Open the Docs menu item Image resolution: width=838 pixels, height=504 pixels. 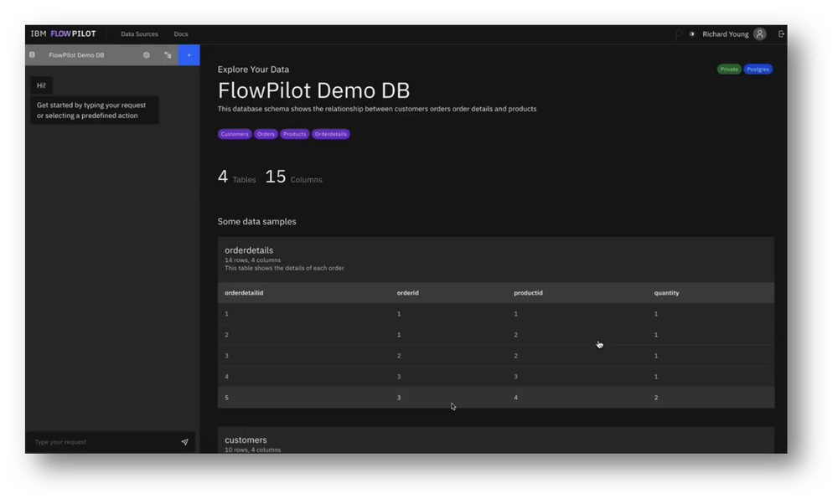pyautogui.click(x=181, y=34)
